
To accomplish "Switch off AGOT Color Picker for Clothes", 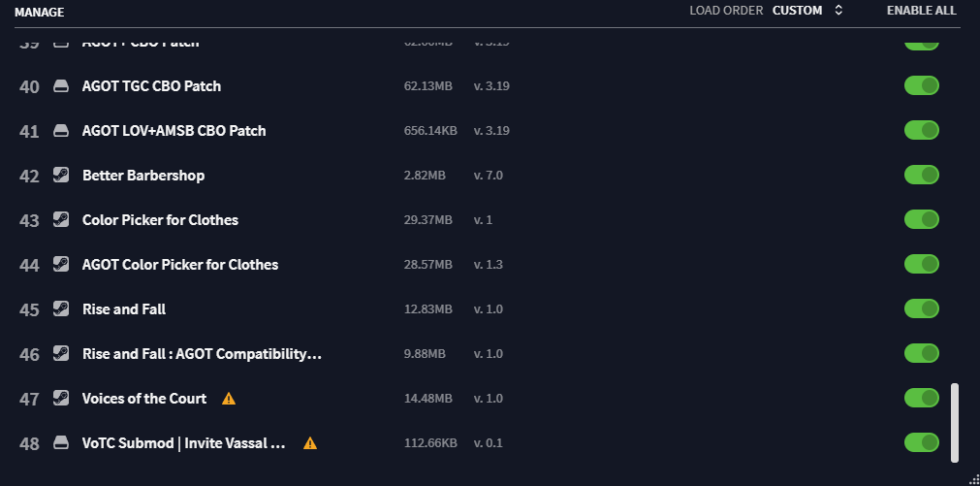I will coord(921,264).
